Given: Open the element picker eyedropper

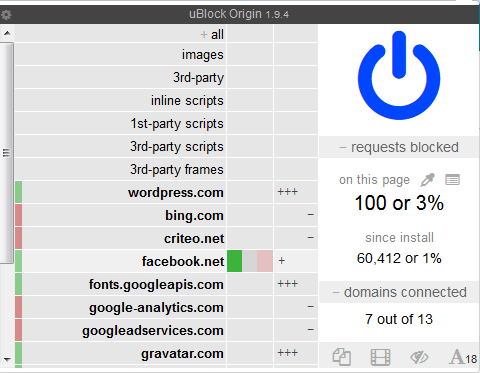Looking at the screenshot, I should [428, 180].
